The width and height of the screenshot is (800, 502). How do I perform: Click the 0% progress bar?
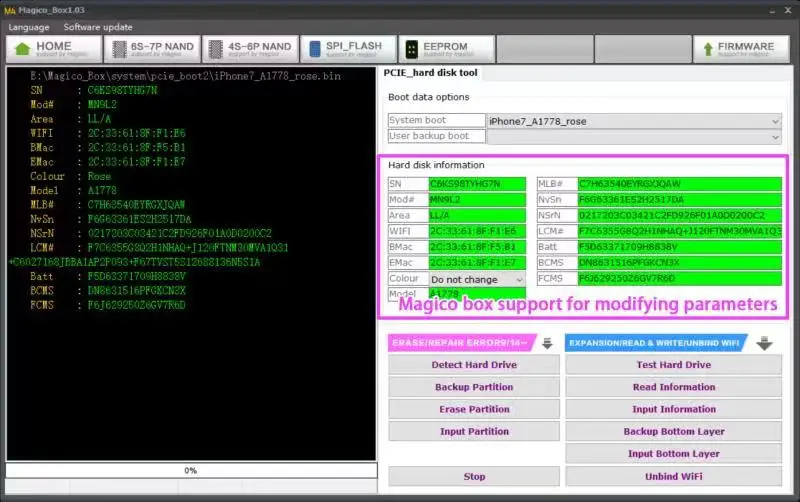point(191,470)
